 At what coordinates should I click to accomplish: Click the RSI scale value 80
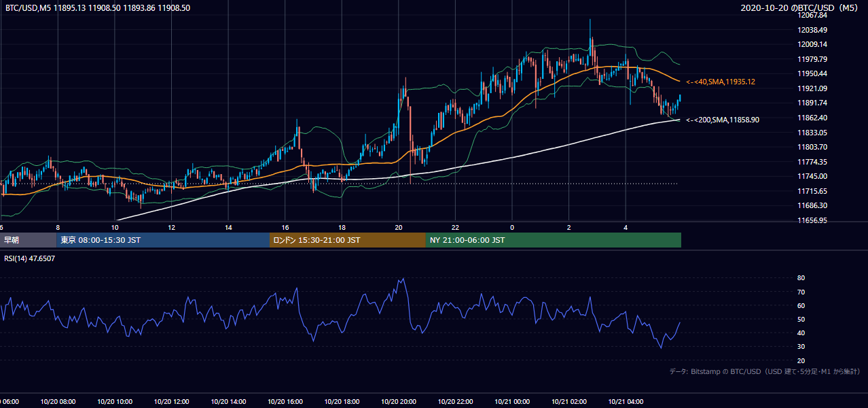point(801,278)
